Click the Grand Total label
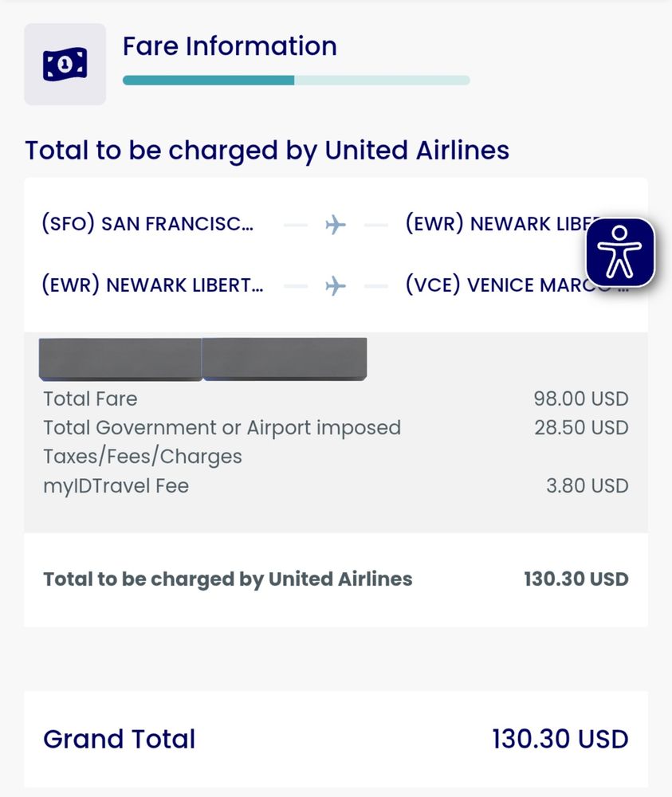This screenshot has height=797, width=672. 119,739
